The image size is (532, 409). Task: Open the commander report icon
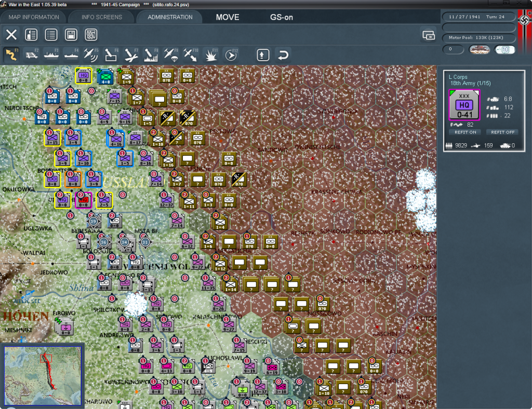[31, 35]
